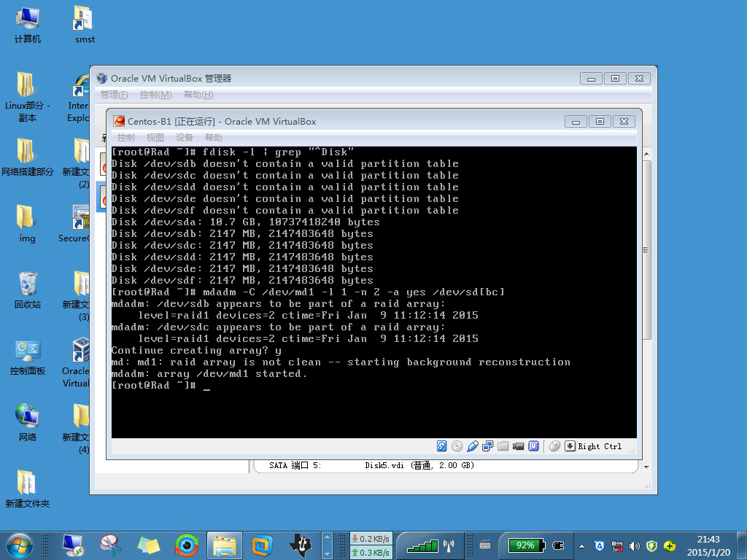This screenshot has height=560, width=747.
Task: Open the circular camera app taskbar icon
Action: tap(187, 545)
